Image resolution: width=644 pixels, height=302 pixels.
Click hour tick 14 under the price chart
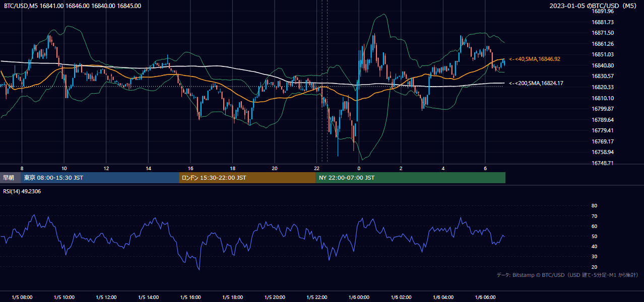coord(149,168)
